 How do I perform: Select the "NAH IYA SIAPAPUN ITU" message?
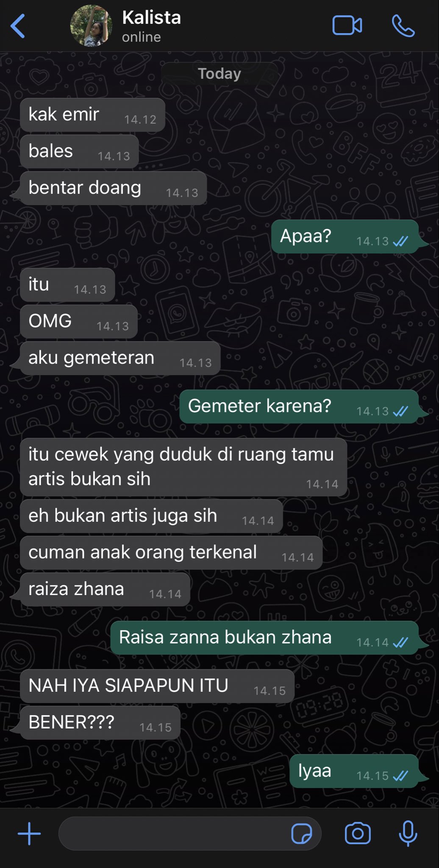(x=157, y=686)
